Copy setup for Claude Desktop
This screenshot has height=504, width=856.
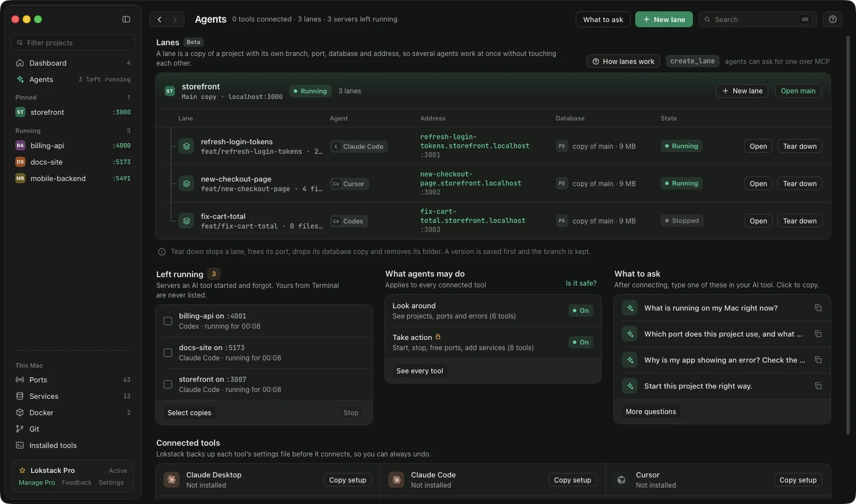pyautogui.click(x=348, y=480)
